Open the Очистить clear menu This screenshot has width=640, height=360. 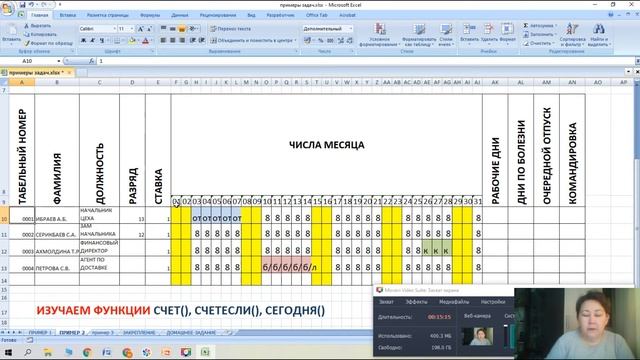(x=539, y=43)
